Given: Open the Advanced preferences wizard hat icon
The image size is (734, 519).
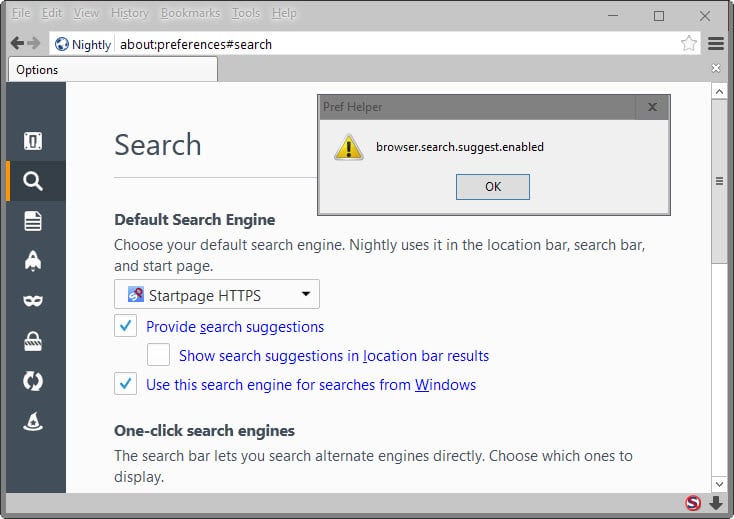Looking at the screenshot, I should tap(33, 422).
